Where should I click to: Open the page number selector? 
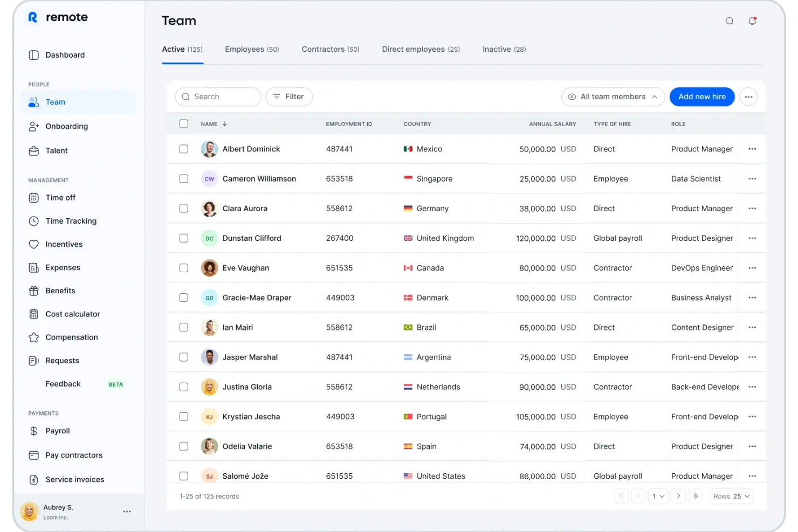tap(658, 496)
